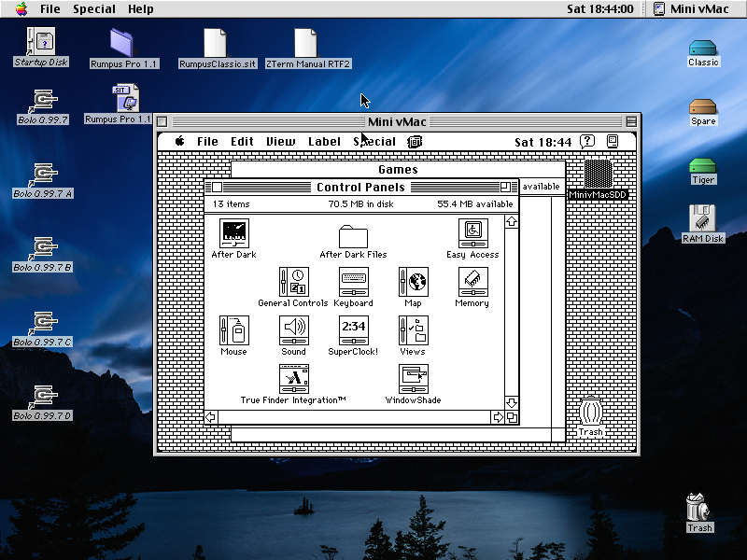747x560 pixels.
Task: Select the Classic disk volume
Action: [x=703, y=48]
